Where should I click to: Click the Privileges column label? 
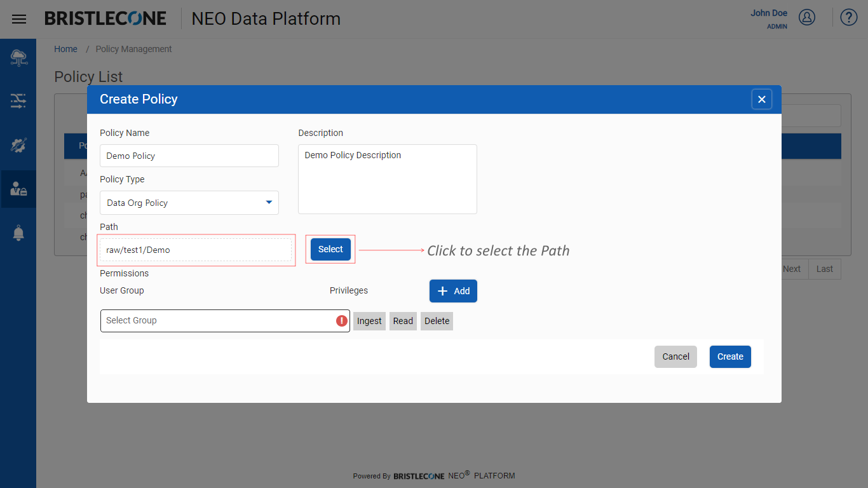coord(349,290)
